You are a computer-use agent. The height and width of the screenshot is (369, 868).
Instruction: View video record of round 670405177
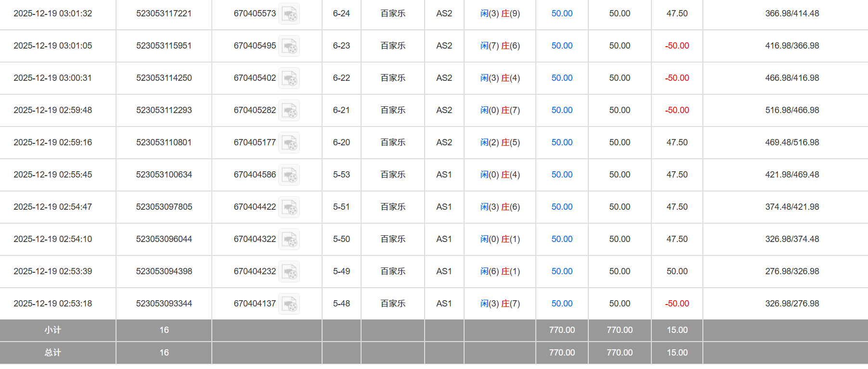pyautogui.click(x=289, y=143)
